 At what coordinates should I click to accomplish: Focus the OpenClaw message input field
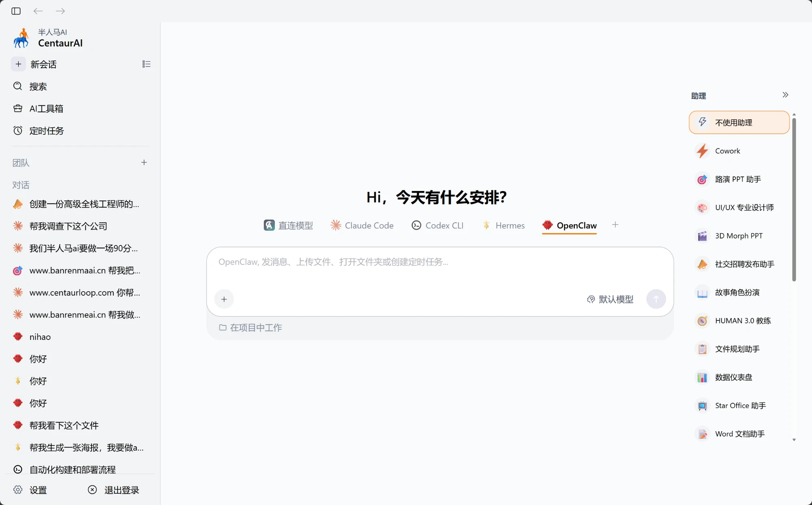(440, 262)
